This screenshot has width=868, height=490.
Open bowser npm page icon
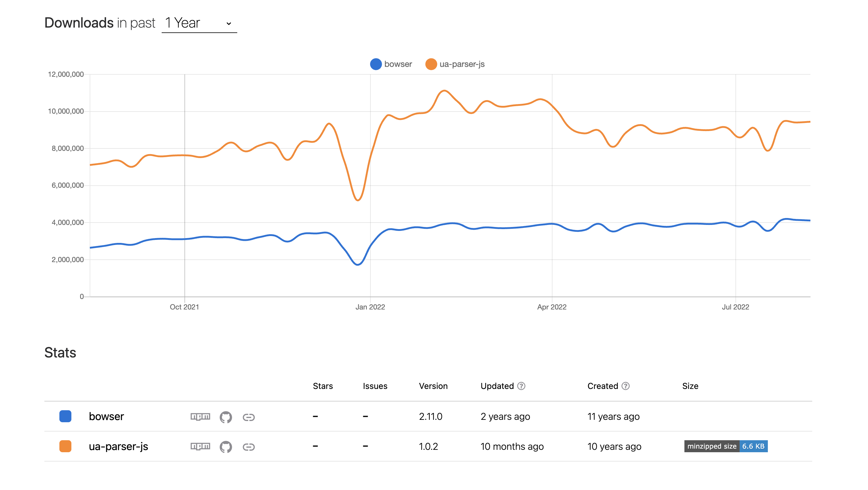200,417
